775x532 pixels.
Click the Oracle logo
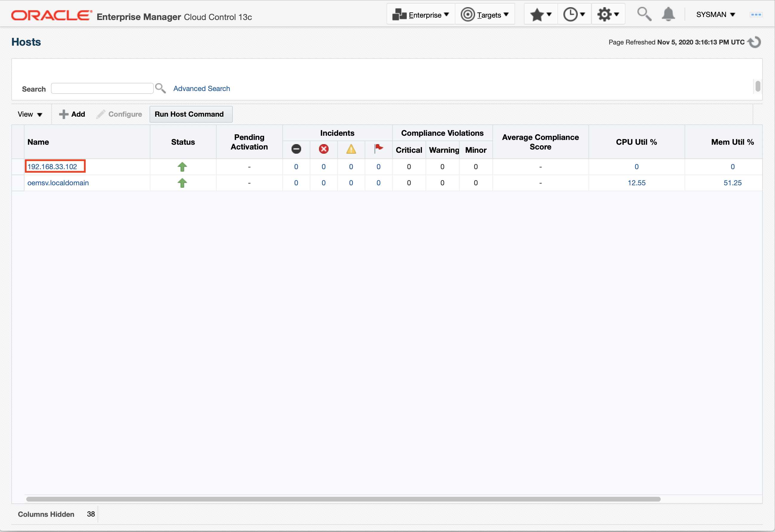52,15
